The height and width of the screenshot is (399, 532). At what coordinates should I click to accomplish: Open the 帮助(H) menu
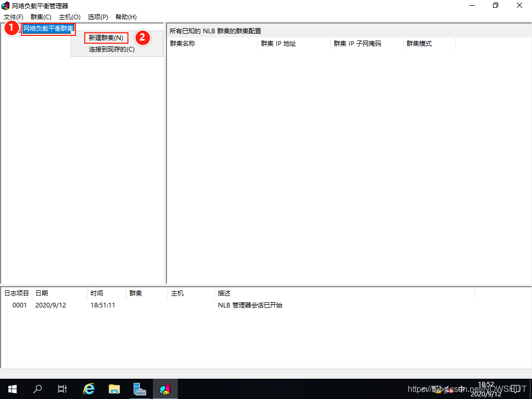coord(125,17)
